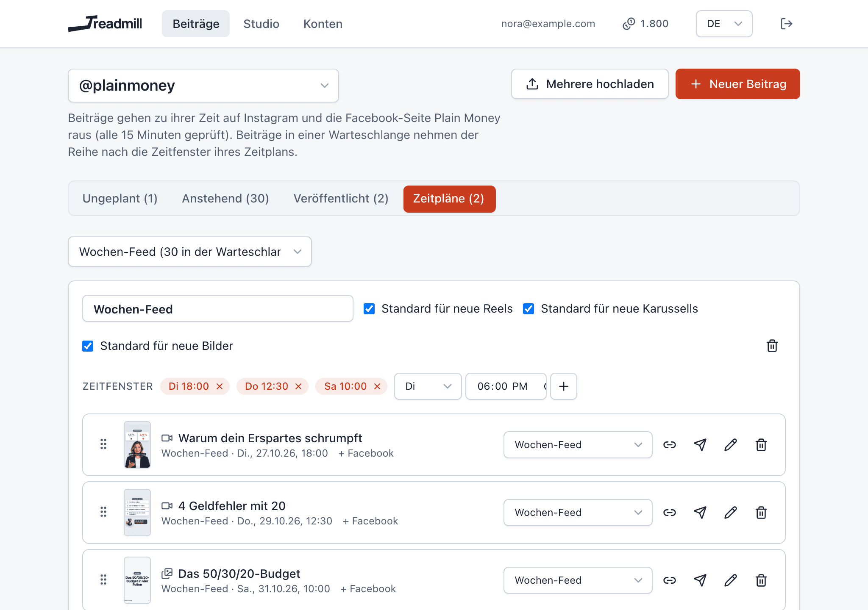Add the new time slot with the plus button

564,386
